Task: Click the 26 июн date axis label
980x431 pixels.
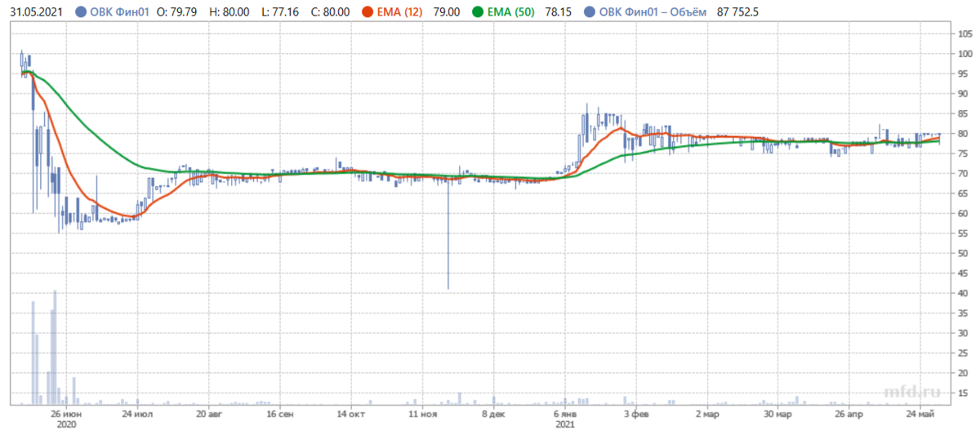Action: click(65, 415)
